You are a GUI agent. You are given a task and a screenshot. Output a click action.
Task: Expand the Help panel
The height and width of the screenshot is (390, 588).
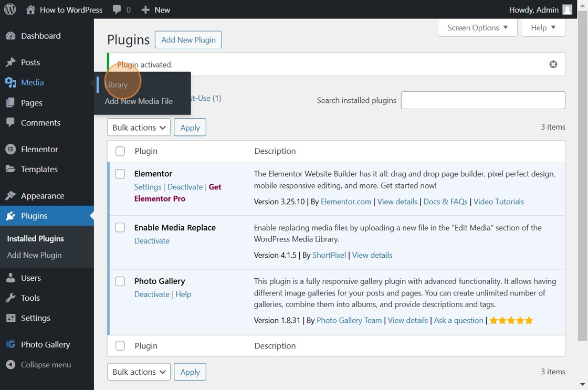(543, 28)
